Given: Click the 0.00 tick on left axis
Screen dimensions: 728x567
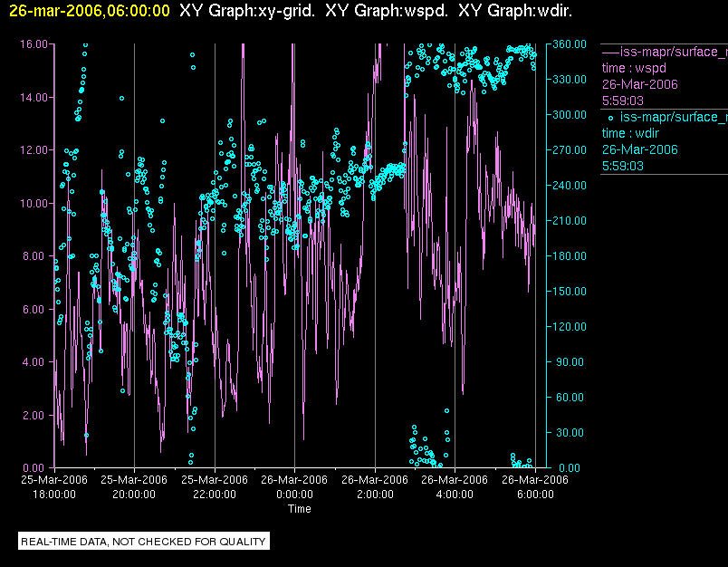Looking at the screenshot, I should [36, 468].
